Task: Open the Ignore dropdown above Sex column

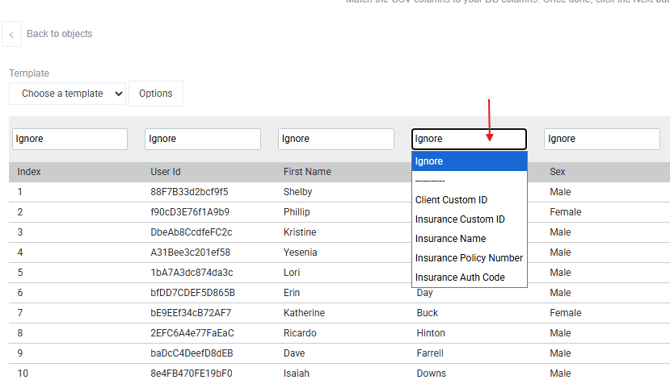Action: [602, 139]
